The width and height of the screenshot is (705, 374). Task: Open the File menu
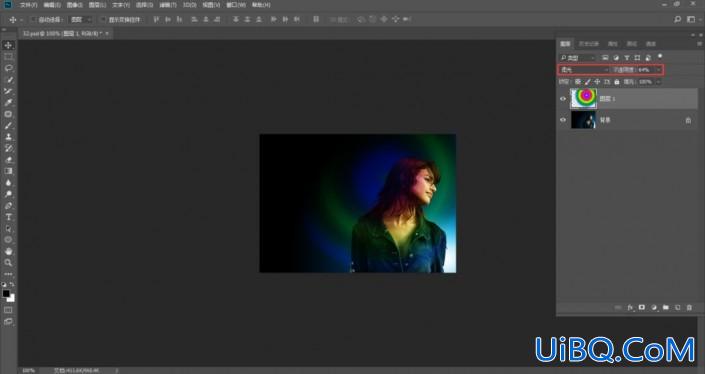coord(28,5)
